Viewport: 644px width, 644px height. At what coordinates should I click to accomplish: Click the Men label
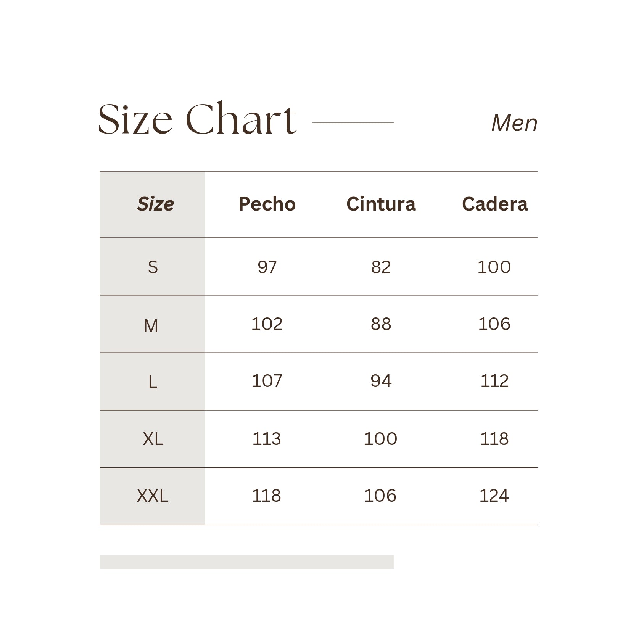(514, 123)
